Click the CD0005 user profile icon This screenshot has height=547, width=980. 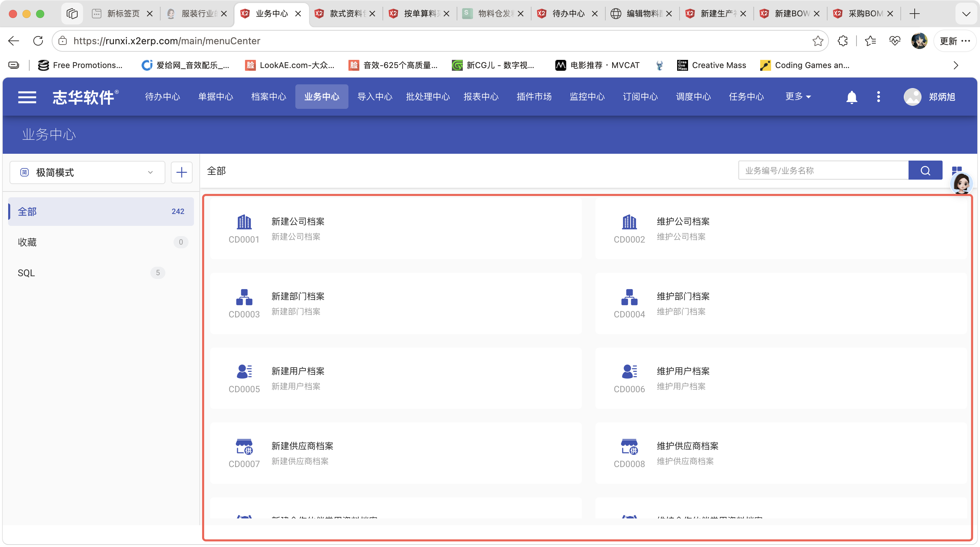click(x=244, y=371)
